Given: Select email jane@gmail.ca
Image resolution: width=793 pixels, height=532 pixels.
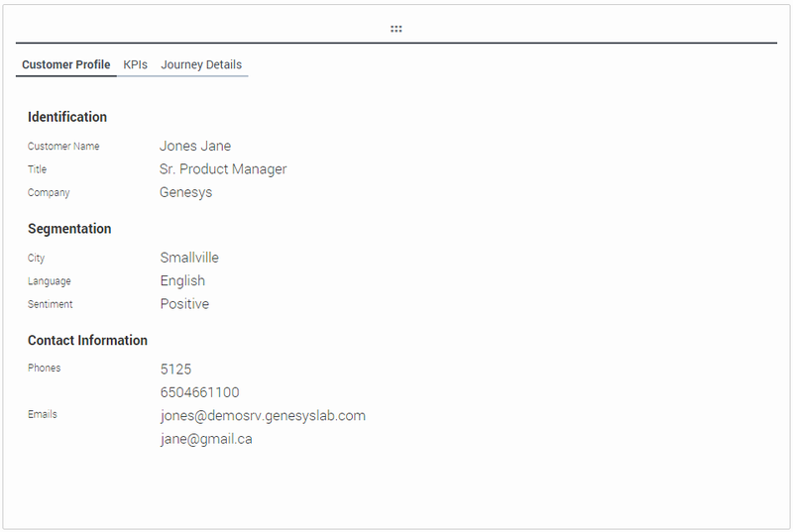Looking at the screenshot, I should tap(206, 439).
